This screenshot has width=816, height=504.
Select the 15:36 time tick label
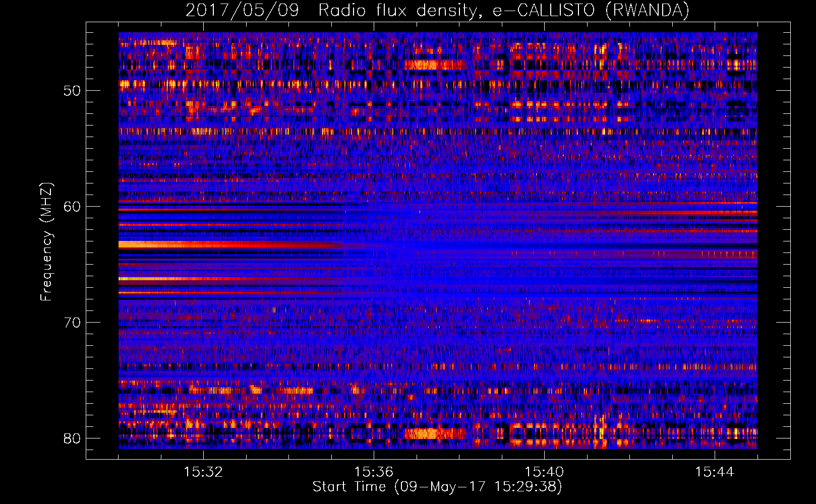[x=374, y=472]
